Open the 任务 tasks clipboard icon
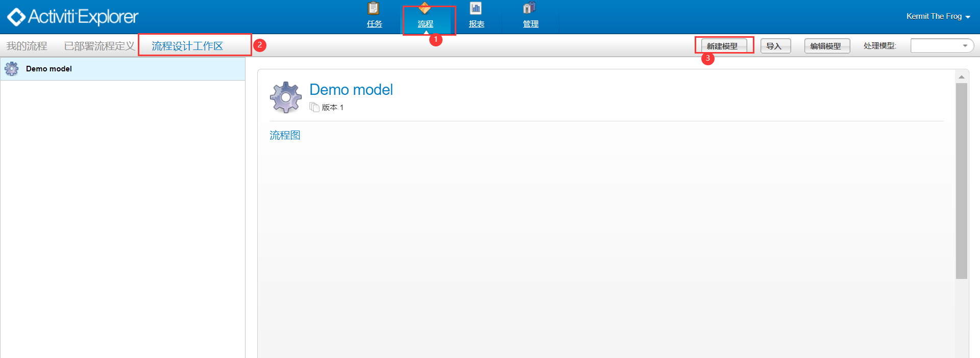The image size is (980, 358). coord(374,9)
